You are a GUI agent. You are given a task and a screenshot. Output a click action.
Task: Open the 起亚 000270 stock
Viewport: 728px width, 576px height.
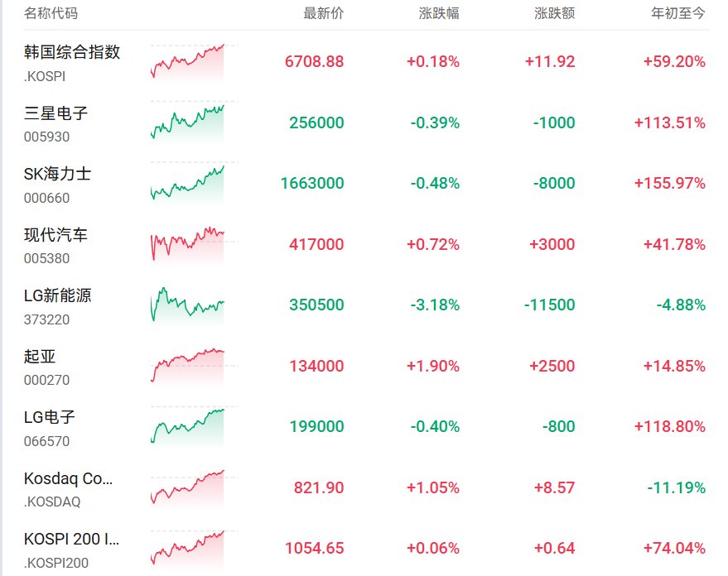[x=366, y=367]
